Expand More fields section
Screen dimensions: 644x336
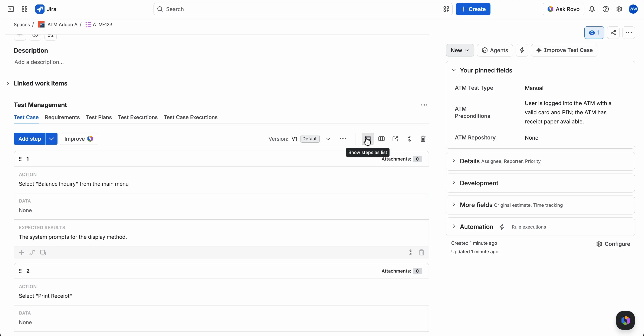click(454, 205)
